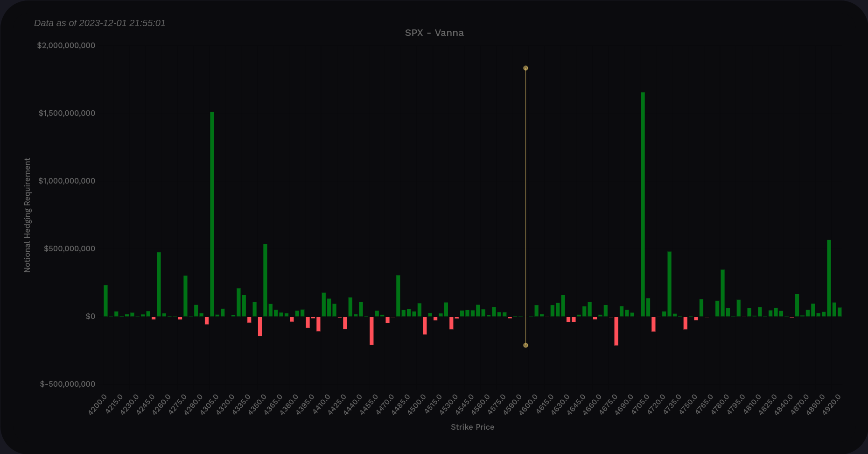Click the 4705.0 strike axis label
This screenshot has width=868, height=454.
point(640,404)
